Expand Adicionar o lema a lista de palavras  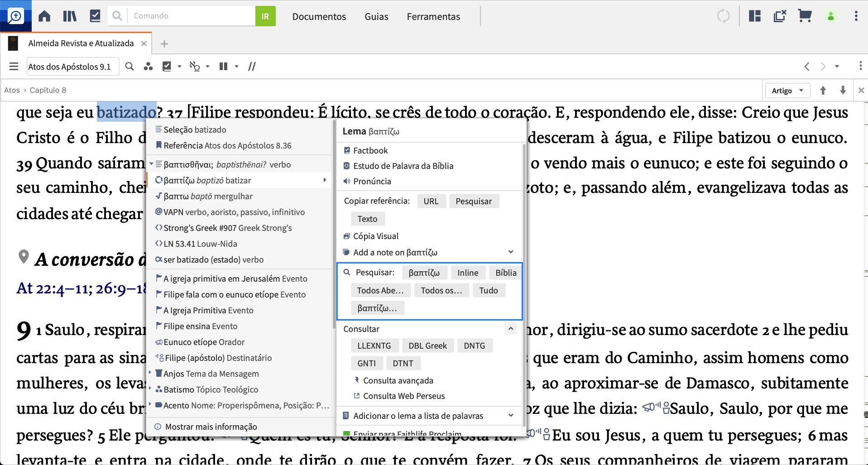tap(511, 415)
